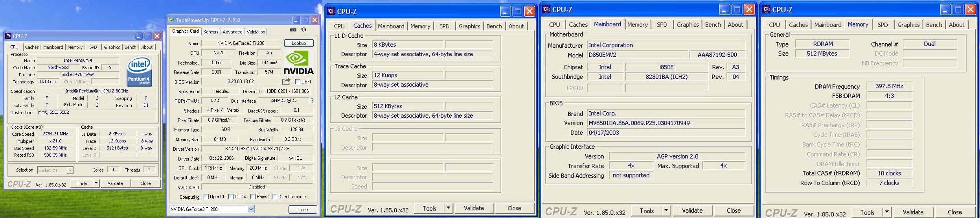
Task: Open the Validation tab in GPU-Z
Action: coord(256,32)
